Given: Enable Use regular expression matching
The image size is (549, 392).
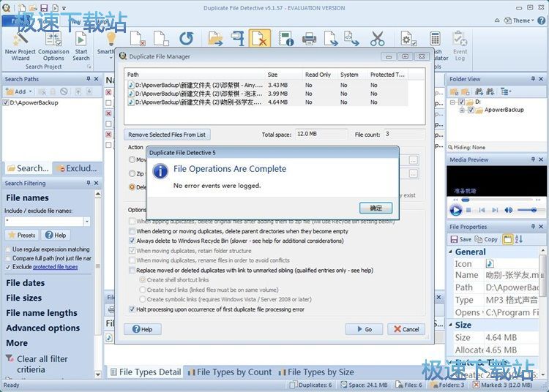Looking at the screenshot, I should pyautogui.click(x=8, y=249).
